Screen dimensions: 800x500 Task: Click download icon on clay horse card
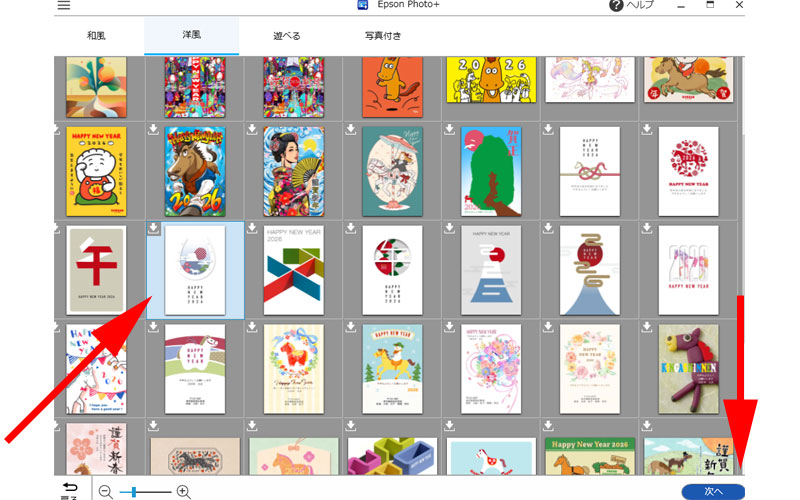[647, 327]
